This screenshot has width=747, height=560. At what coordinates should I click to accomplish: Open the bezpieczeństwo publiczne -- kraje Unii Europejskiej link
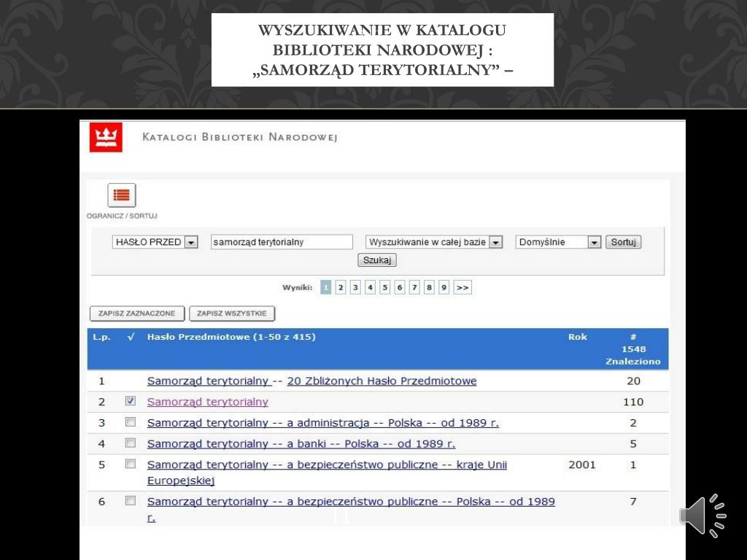(327, 472)
